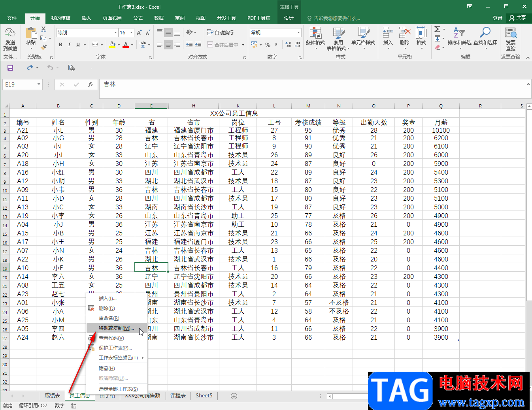Choose Rename (重命名) from context menu
The width and height of the screenshot is (532, 410).
[116, 318]
